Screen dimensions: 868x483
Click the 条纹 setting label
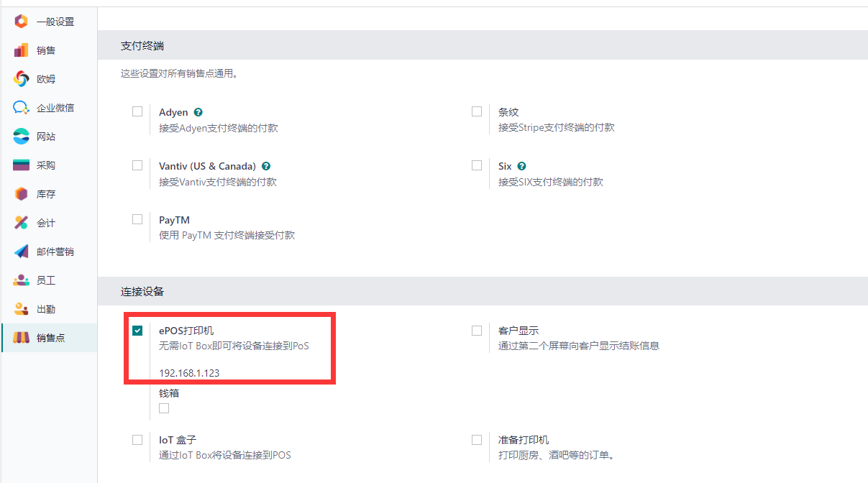(508, 112)
